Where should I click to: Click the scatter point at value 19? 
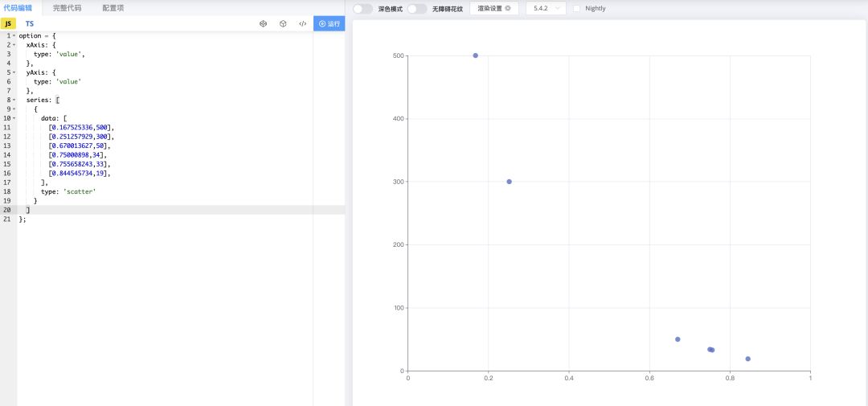[x=747, y=359]
